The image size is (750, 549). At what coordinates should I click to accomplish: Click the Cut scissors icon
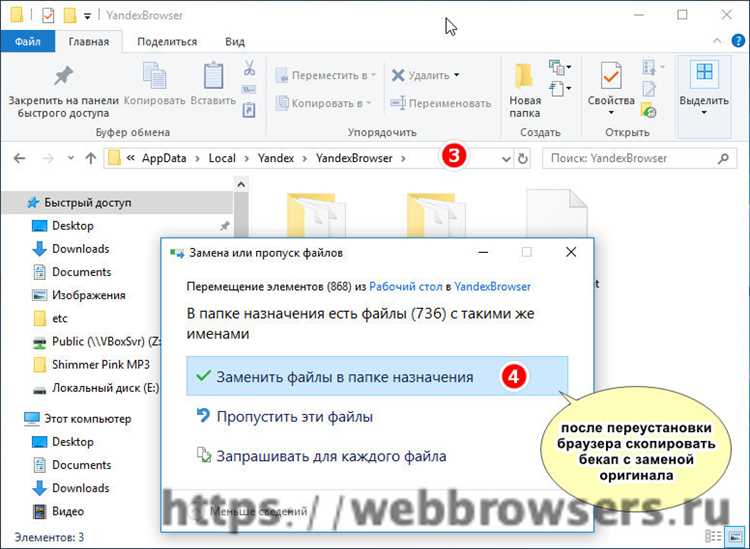coord(250,68)
